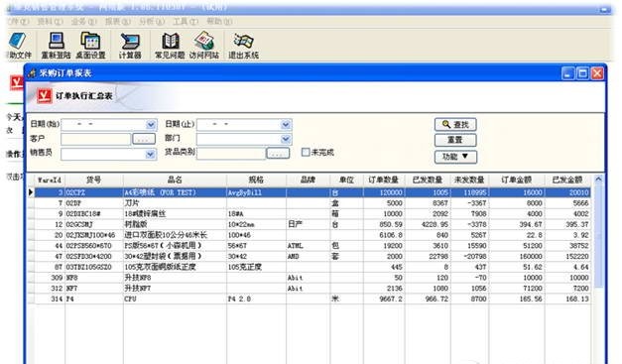Click into the 客户 input field
This screenshot has height=364, width=622.
(x=95, y=139)
